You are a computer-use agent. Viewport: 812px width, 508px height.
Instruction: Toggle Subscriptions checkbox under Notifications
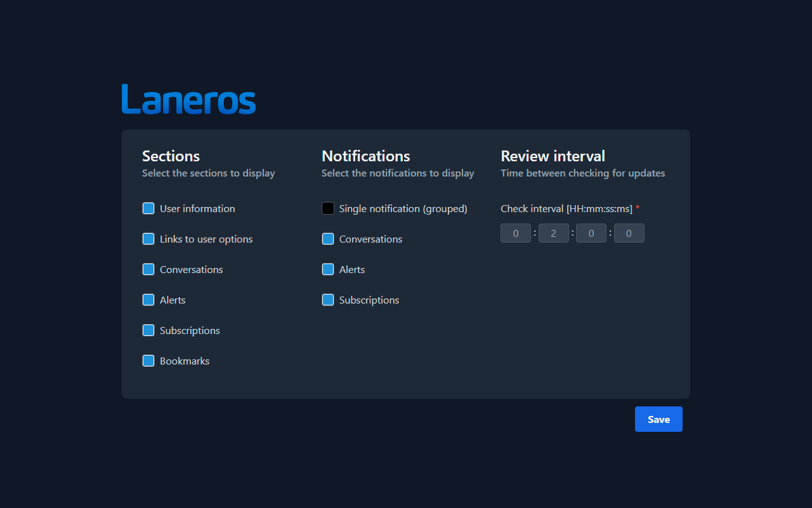328,300
